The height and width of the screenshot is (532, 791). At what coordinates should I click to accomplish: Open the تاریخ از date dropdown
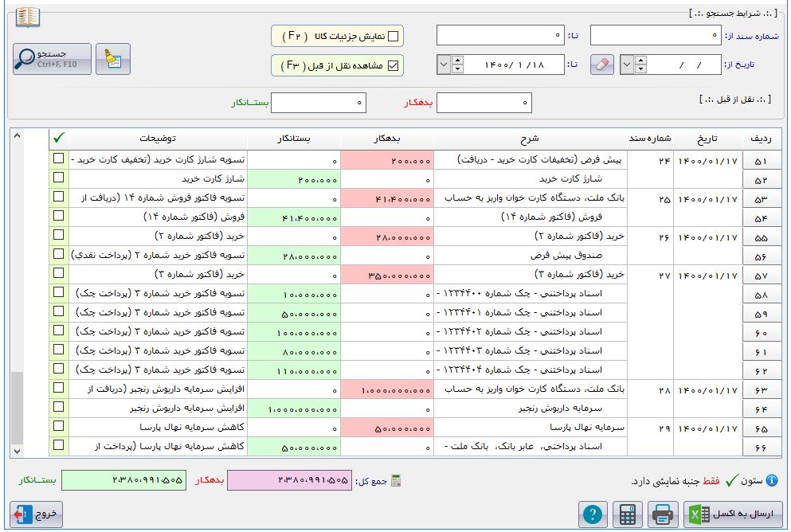627,65
